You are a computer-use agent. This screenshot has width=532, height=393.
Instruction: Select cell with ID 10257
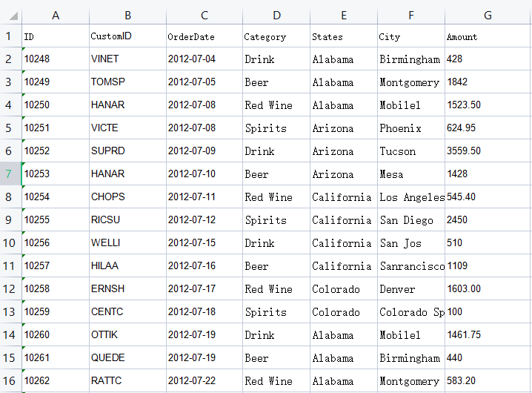[x=56, y=266]
